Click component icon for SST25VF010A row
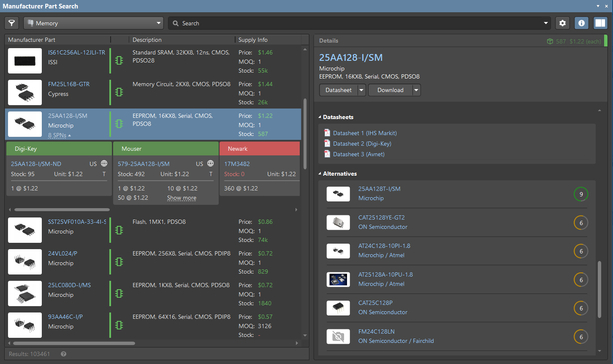This screenshot has height=364, width=613. pyautogui.click(x=119, y=230)
